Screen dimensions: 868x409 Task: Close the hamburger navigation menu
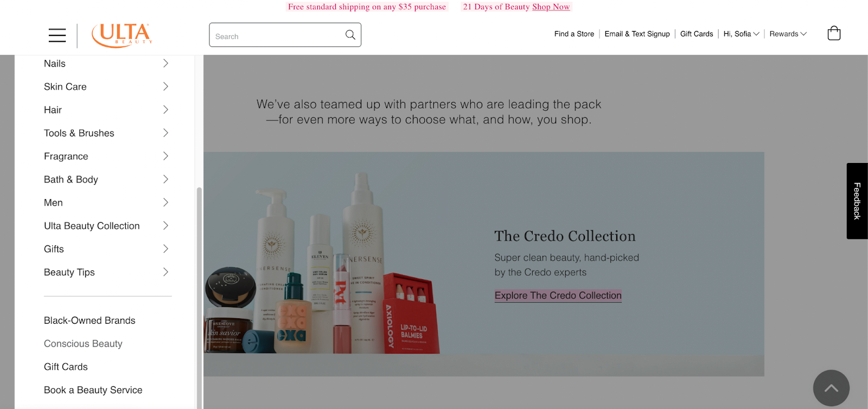57,35
